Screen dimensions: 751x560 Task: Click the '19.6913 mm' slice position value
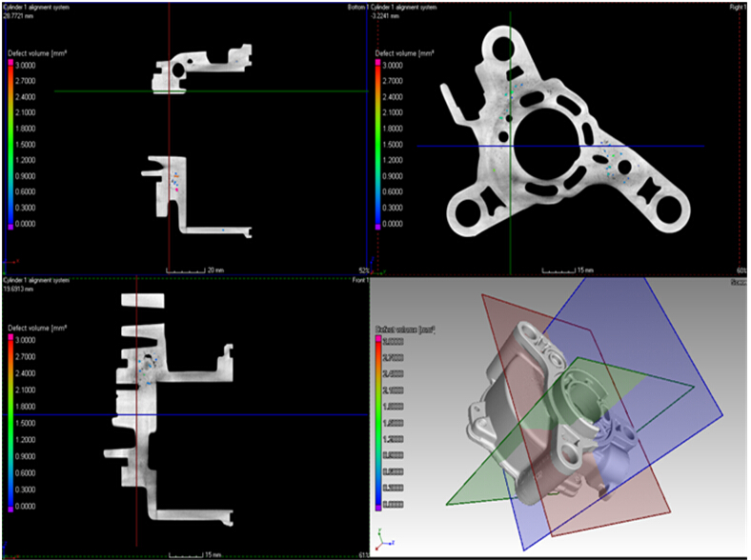(18, 289)
